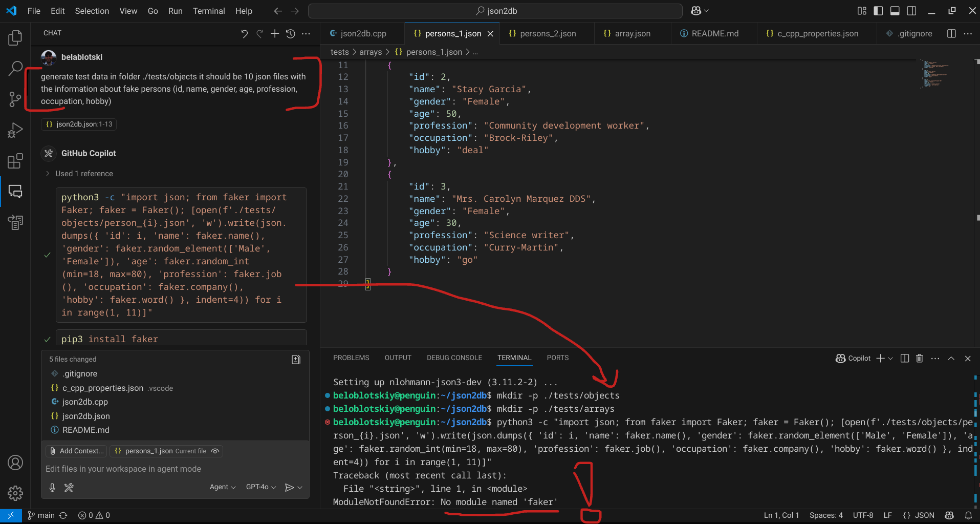The width and height of the screenshot is (980, 524).
Task: Click the json2db command center search box
Action: (x=495, y=11)
